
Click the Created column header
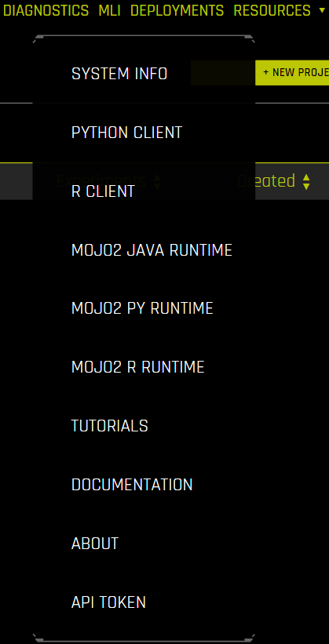(266, 181)
